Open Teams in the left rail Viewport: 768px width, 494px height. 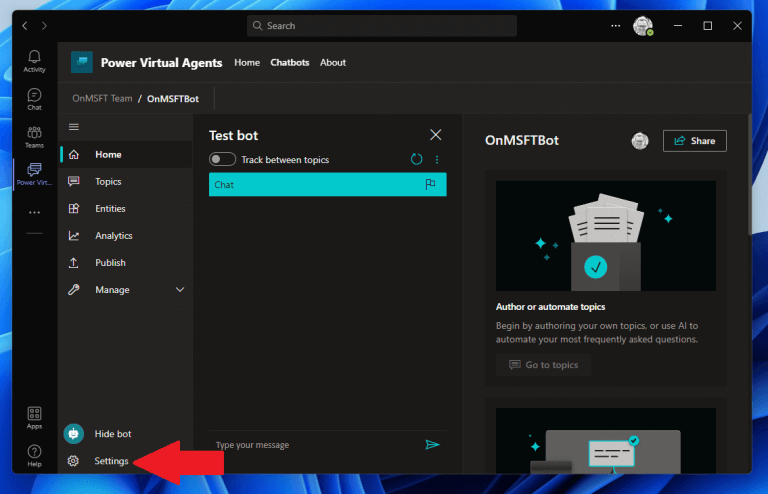34,137
